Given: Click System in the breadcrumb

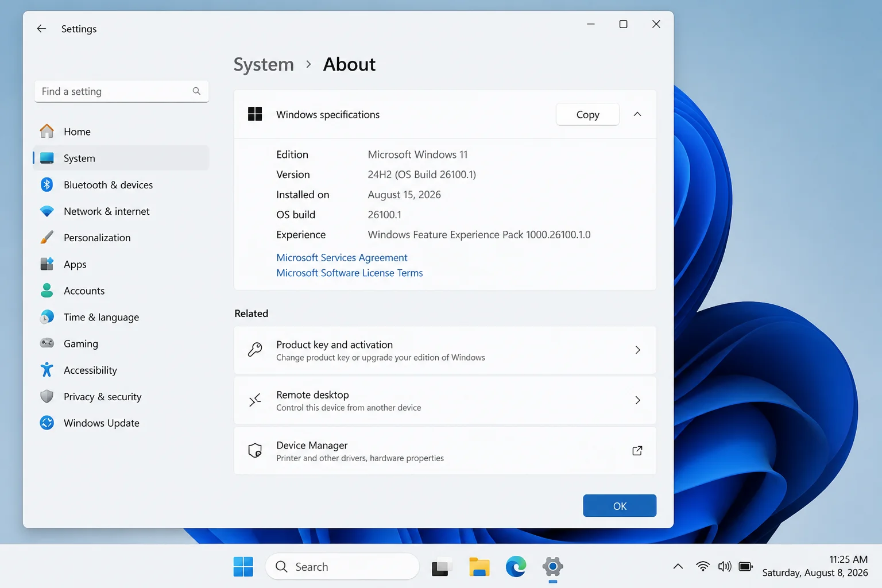Looking at the screenshot, I should click(x=264, y=64).
